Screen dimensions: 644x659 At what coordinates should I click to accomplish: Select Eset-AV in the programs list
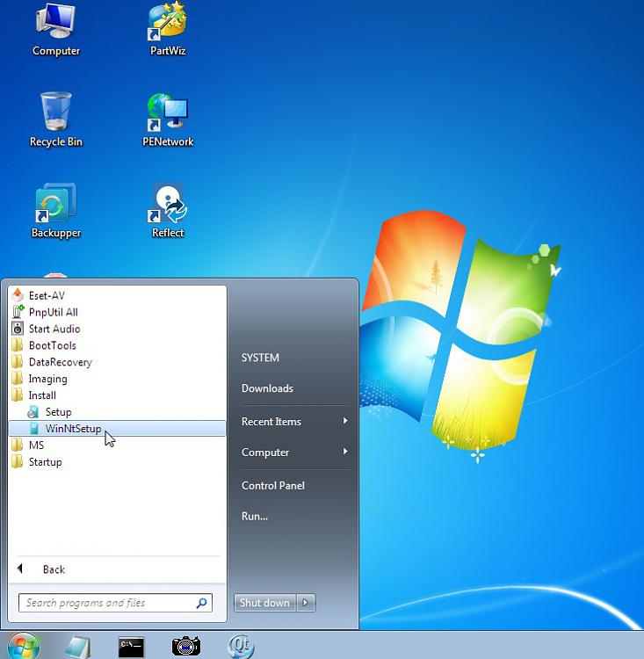click(117, 295)
